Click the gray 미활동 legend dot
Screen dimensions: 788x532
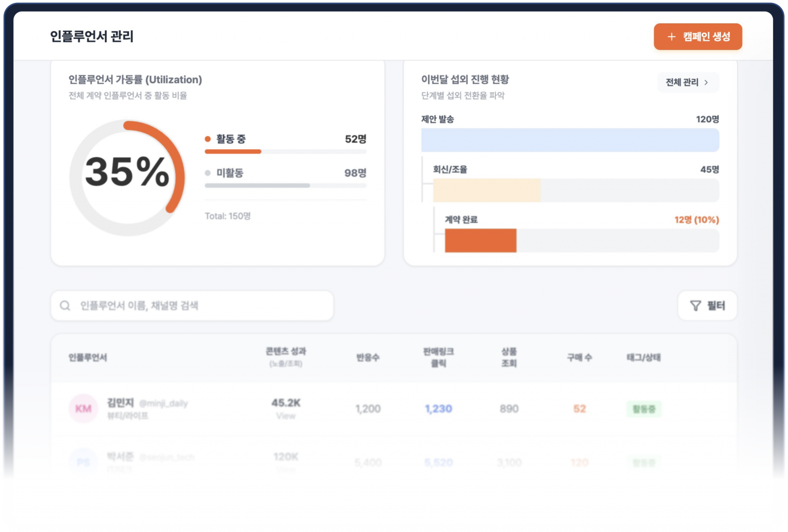208,173
